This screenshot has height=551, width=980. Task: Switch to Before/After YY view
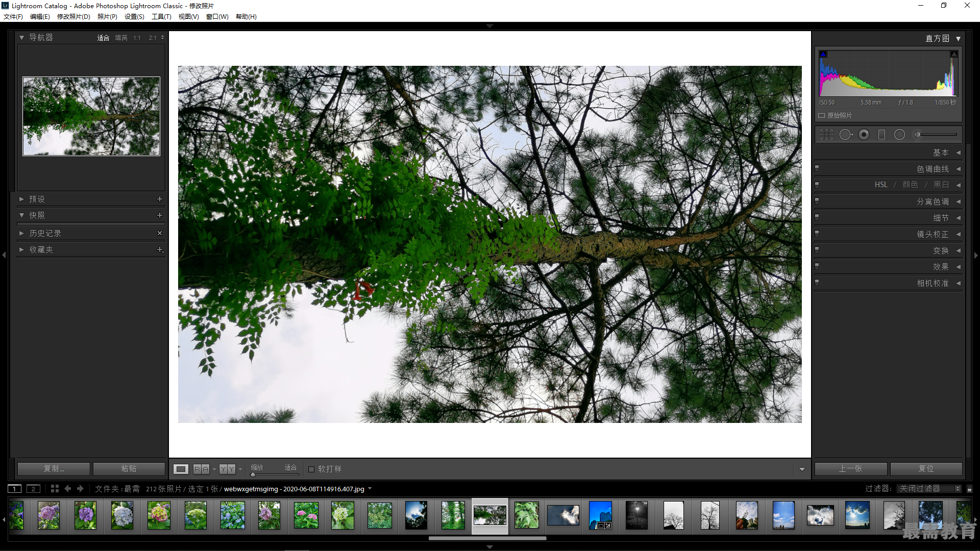[228, 469]
